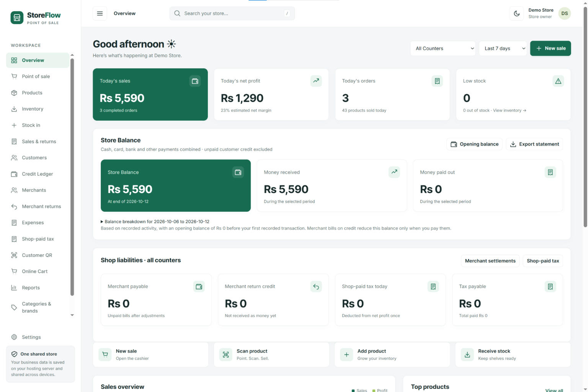588x392 pixels.
Task: Click the wallet icon on Today's sales card
Action: pyautogui.click(x=195, y=81)
